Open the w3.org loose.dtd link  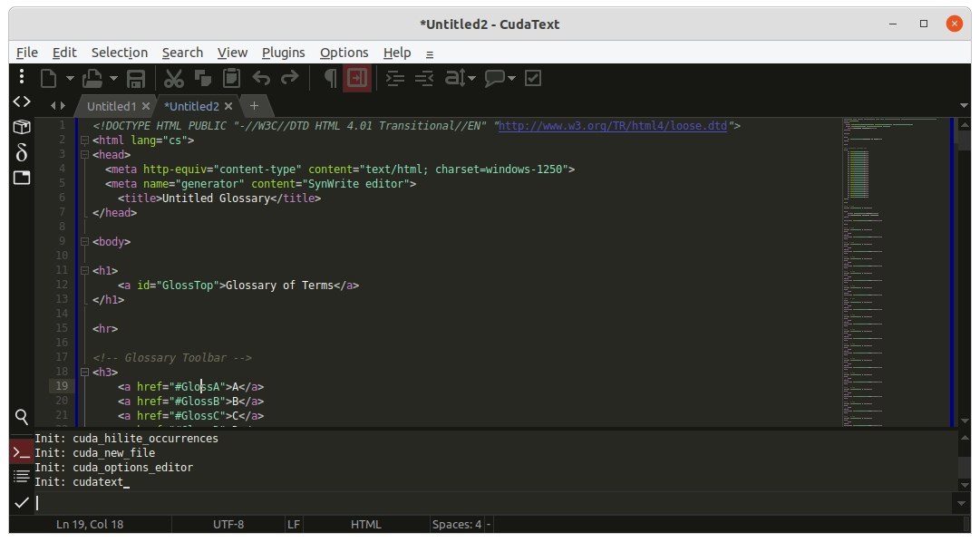[613, 126]
